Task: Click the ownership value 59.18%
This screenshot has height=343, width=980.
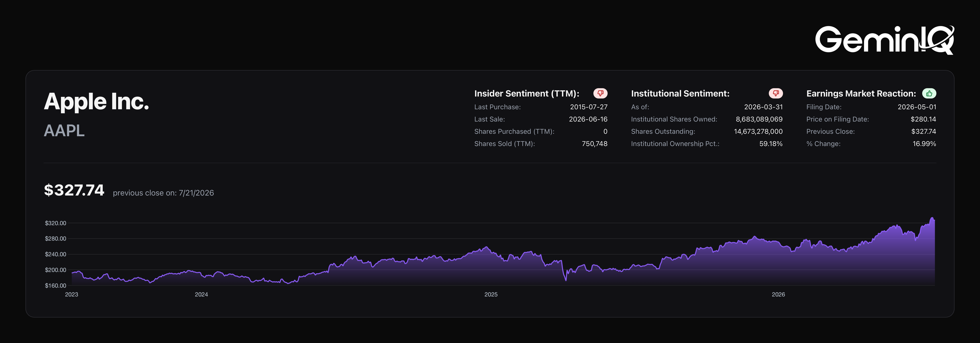Action: [x=771, y=144]
